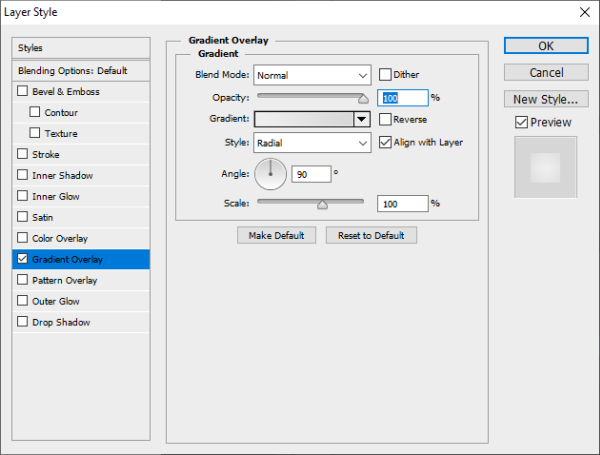Screen dimensions: 600x455
Task: Select the Pattern Overlay row label
Action: (x=65, y=281)
